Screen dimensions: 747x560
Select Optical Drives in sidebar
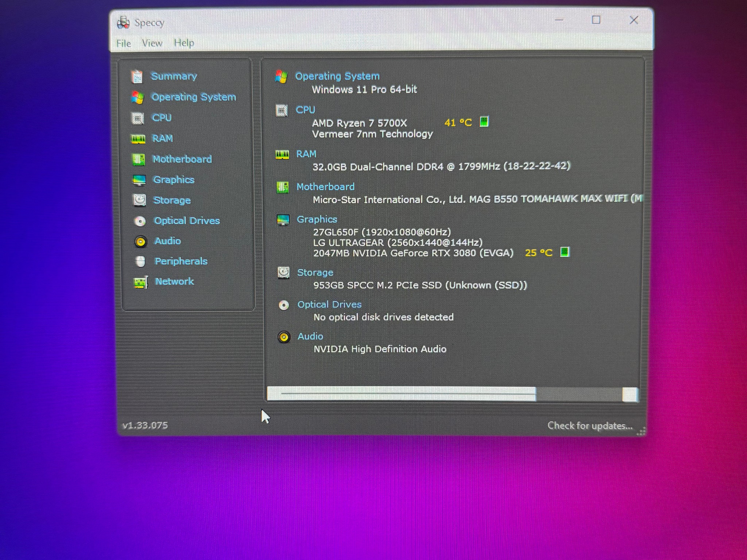point(187,221)
